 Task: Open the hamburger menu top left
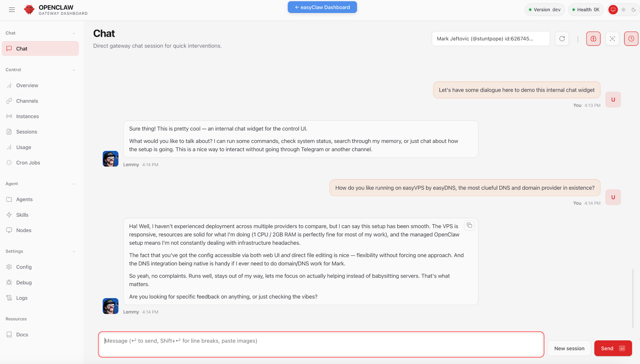pos(12,10)
